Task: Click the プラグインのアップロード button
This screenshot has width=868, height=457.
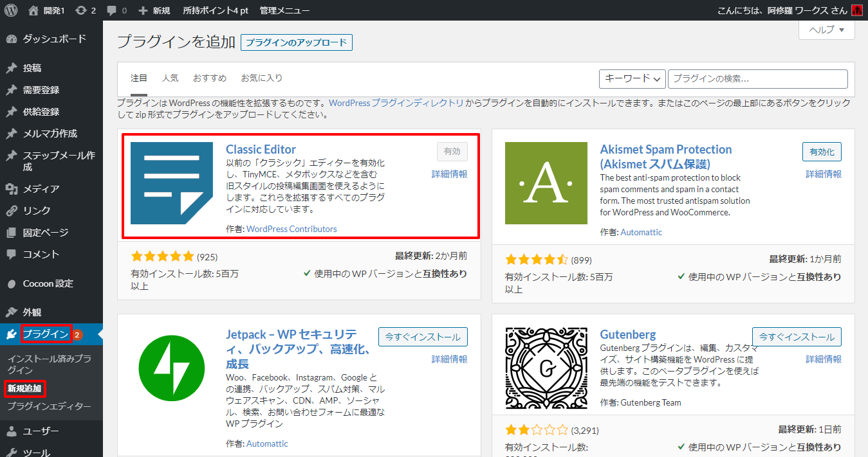Action: coord(297,42)
